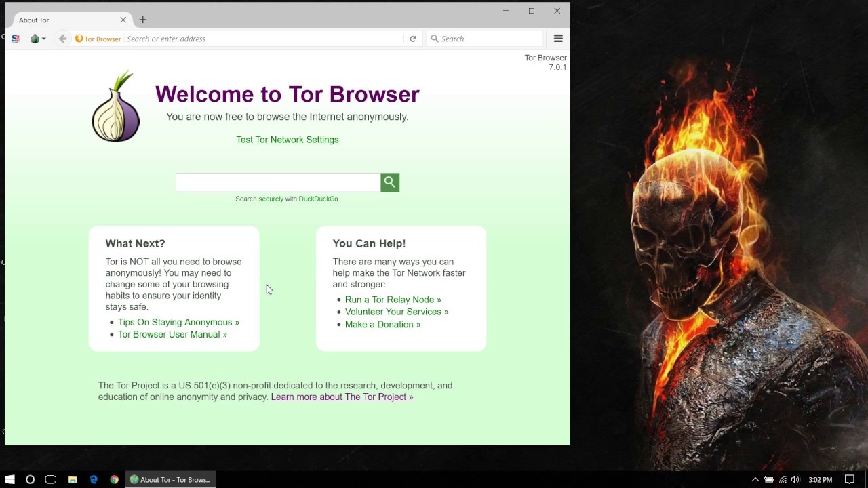Close the About Tor tab
Image resolution: width=868 pixels, height=488 pixels.
point(123,20)
